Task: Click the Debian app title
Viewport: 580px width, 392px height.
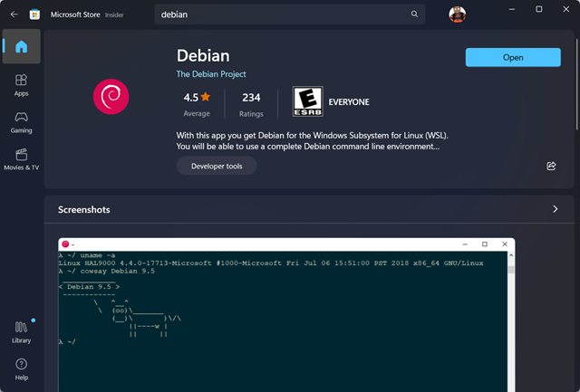Action: pyautogui.click(x=203, y=56)
